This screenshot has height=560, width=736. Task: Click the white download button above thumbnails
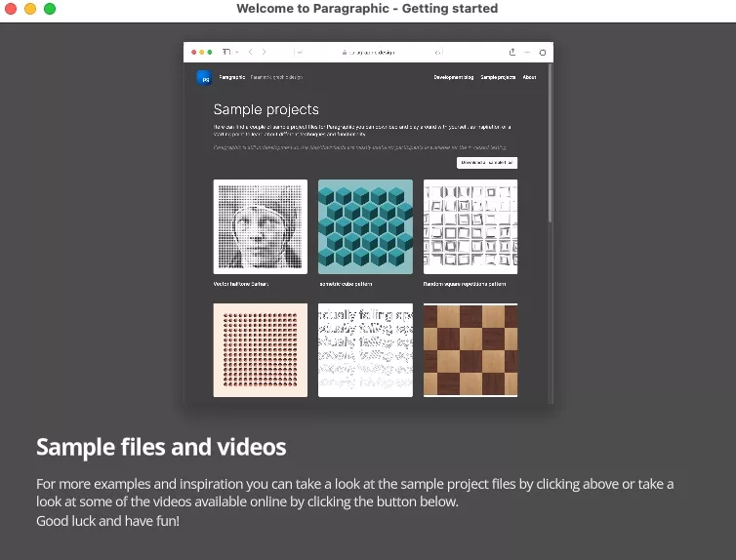coord(487,163)
